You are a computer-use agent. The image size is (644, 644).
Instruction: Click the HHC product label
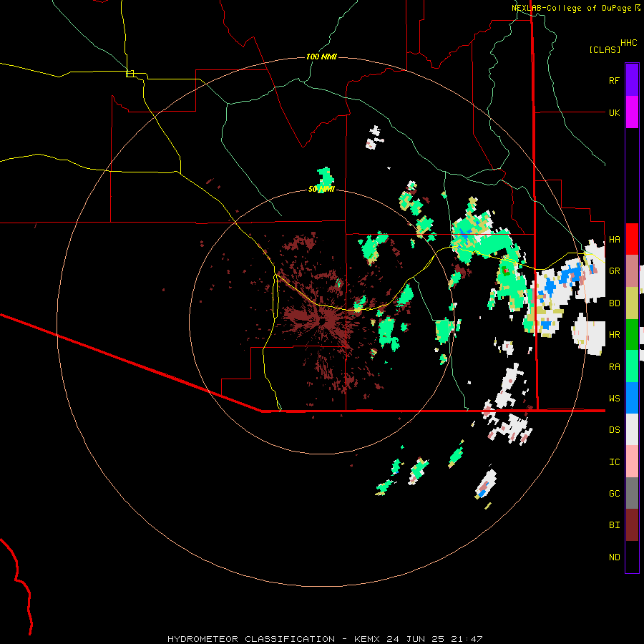click(629, 43)
